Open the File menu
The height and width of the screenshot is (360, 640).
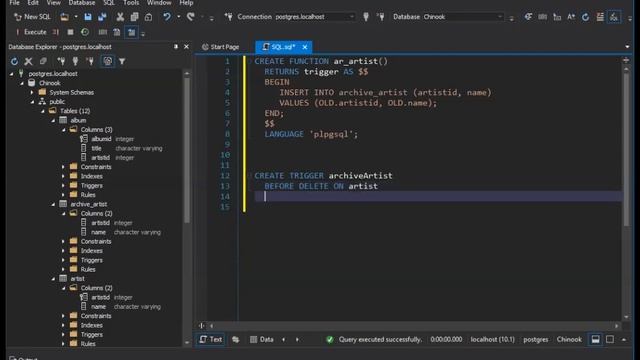click(14, 3)
